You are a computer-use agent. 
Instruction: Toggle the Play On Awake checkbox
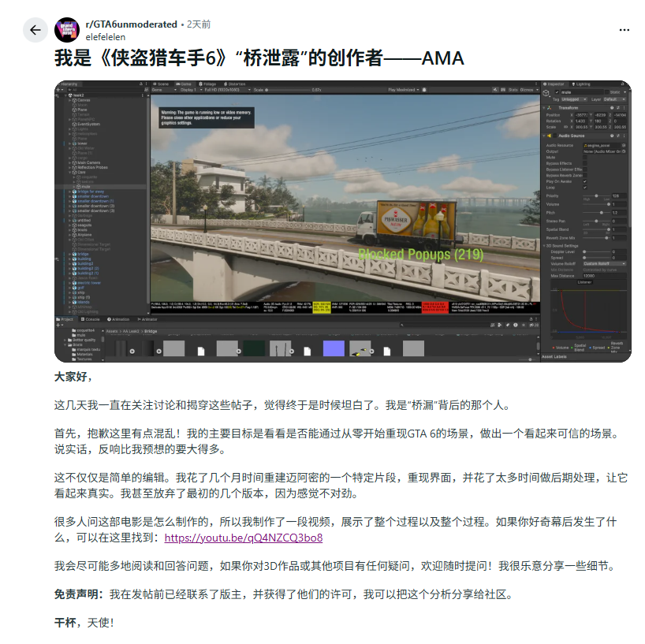coord(584,181)
